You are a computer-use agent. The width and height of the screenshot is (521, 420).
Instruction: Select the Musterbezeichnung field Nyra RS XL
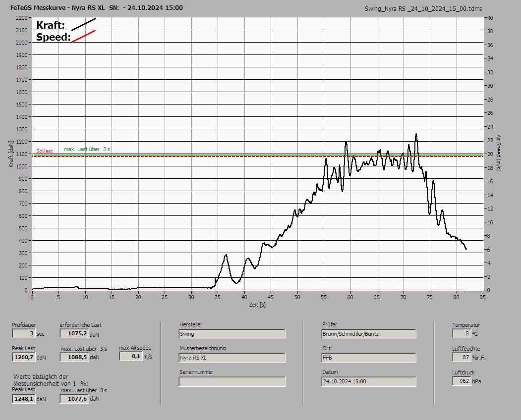[x=232, y=358]
